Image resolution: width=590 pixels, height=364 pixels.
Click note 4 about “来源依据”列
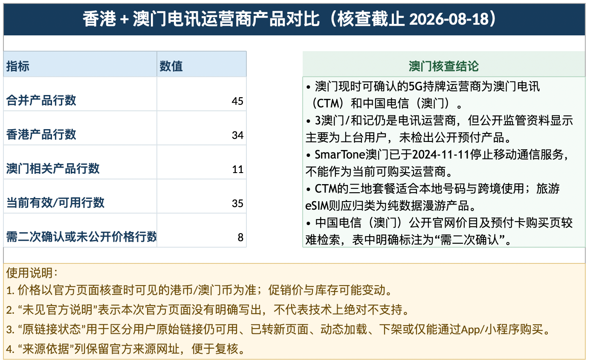127,350
